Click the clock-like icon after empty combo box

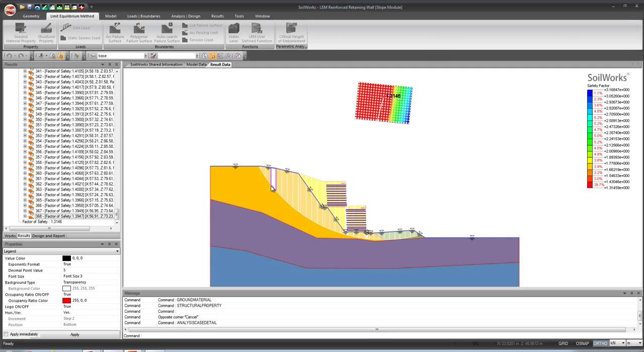tap(204, 56)
